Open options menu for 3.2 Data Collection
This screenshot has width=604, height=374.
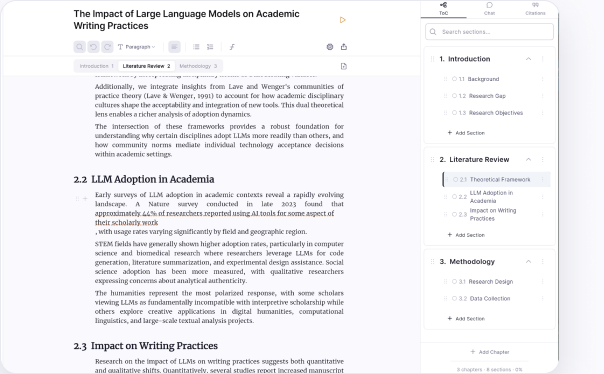tap(542, 299)
